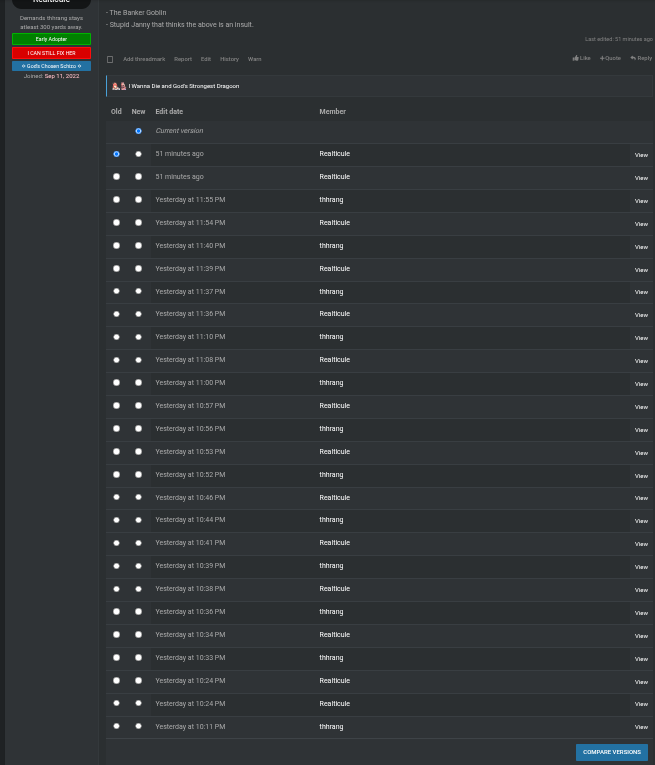Select New radio for Yesterday at 11:40 PM edit
Image resolution: width=655 pixels, height=765 pixels.
(x=139, y=245)
